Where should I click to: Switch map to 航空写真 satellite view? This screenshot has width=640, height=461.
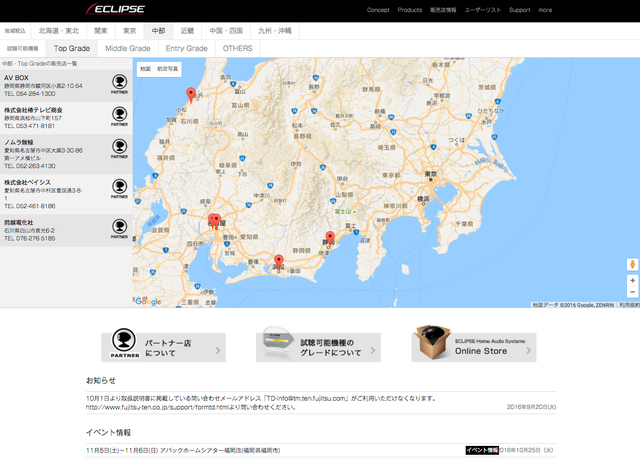click(168, 69)
